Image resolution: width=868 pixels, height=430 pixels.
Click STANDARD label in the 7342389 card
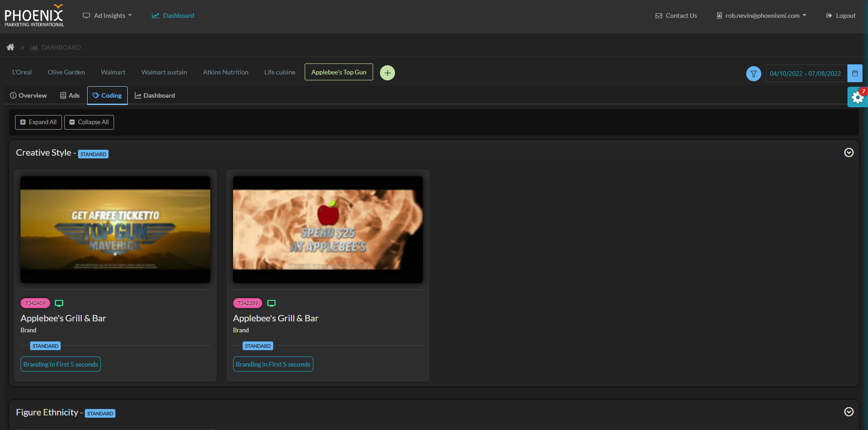click(x=258, y=346)
